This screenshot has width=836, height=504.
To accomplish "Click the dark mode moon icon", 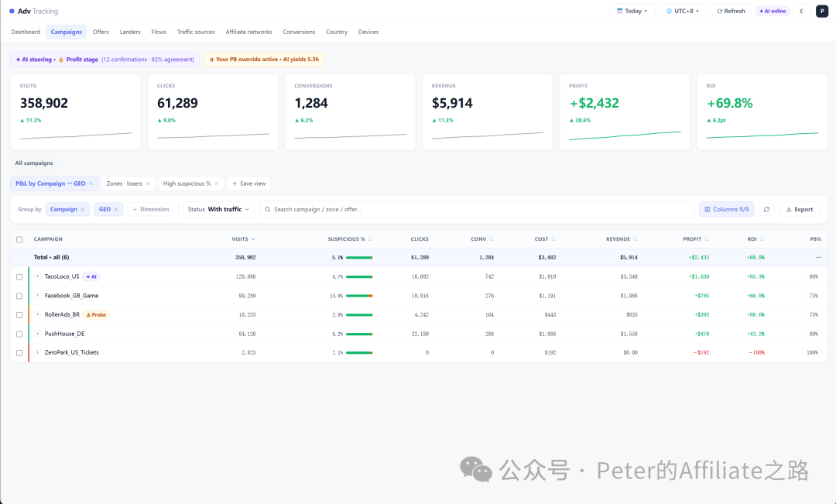I will 801,11.
